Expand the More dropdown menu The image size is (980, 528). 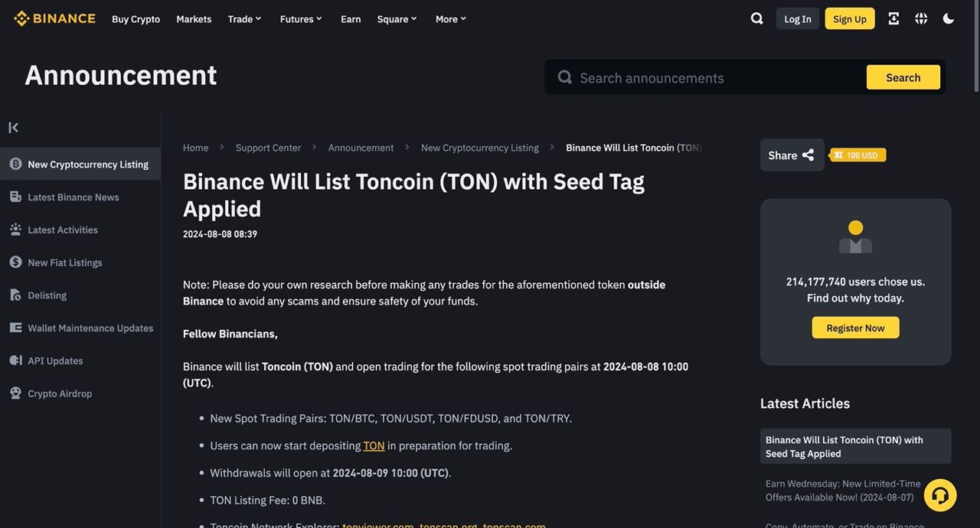(x=451, y=18)
